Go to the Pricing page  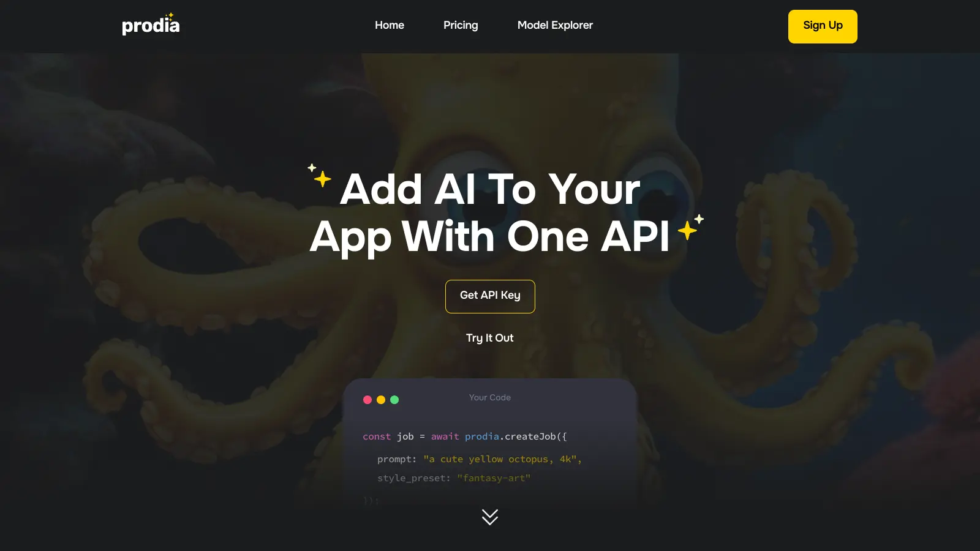[x=461, y=25]
